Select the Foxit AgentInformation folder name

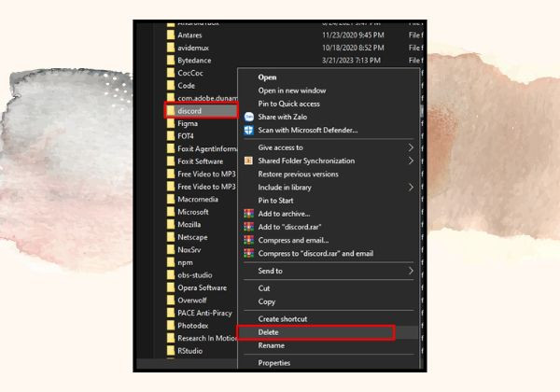coord(207,149)
